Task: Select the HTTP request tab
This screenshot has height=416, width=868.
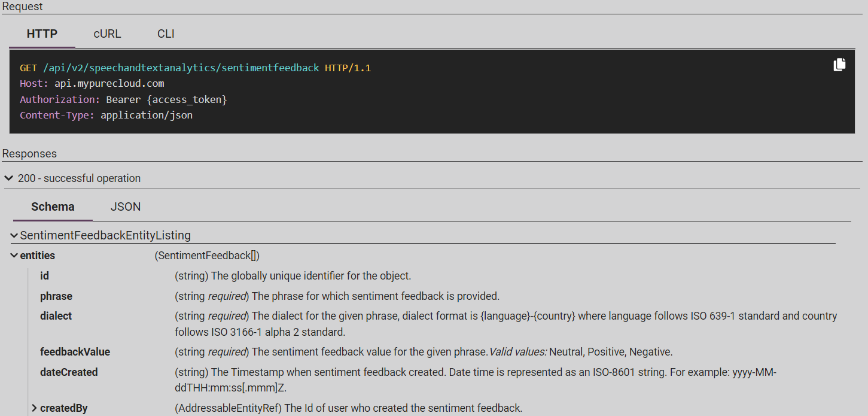Action: (x=42, y=34)
